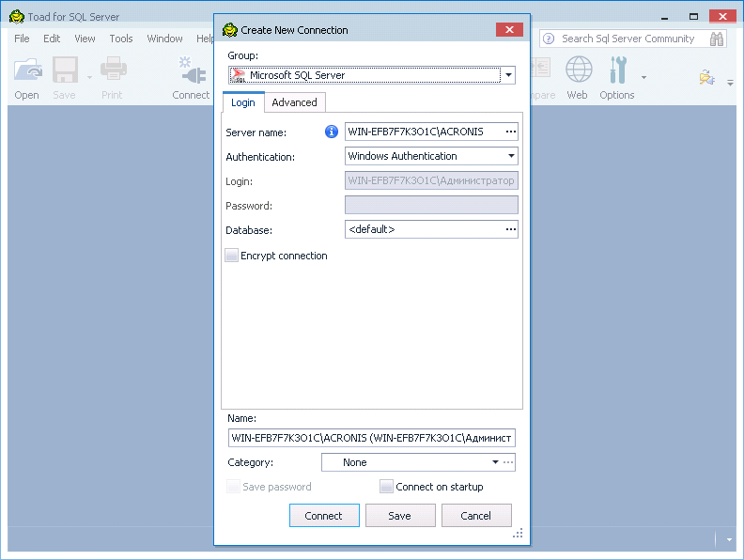Image resolution: width=744 pixels, height=560 pixels.
Task: Switch to the Advanced tab
Action: coord(294,102)
